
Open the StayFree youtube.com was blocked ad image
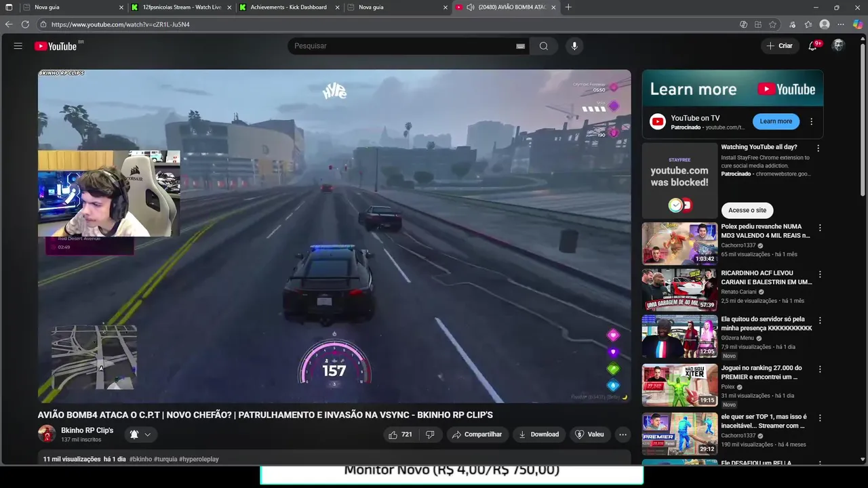pyautogui.click(x=679, y=180)
